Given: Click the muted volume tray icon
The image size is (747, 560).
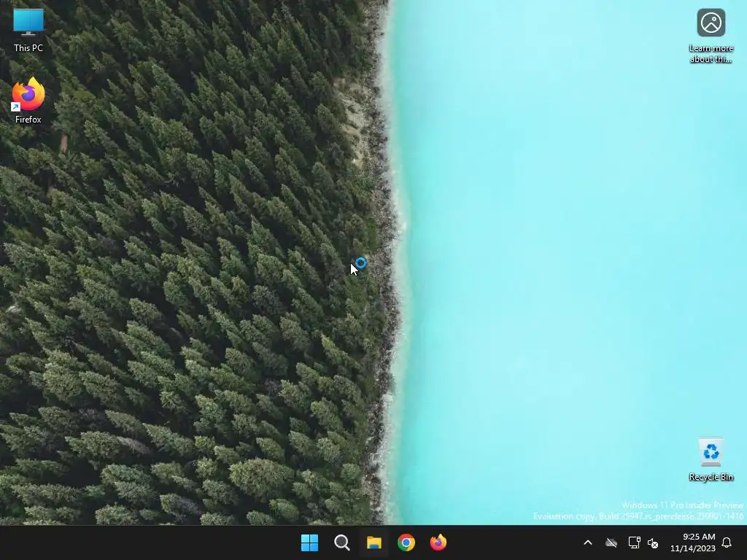Looking at the screenshot, I should (x=653, y=542).
